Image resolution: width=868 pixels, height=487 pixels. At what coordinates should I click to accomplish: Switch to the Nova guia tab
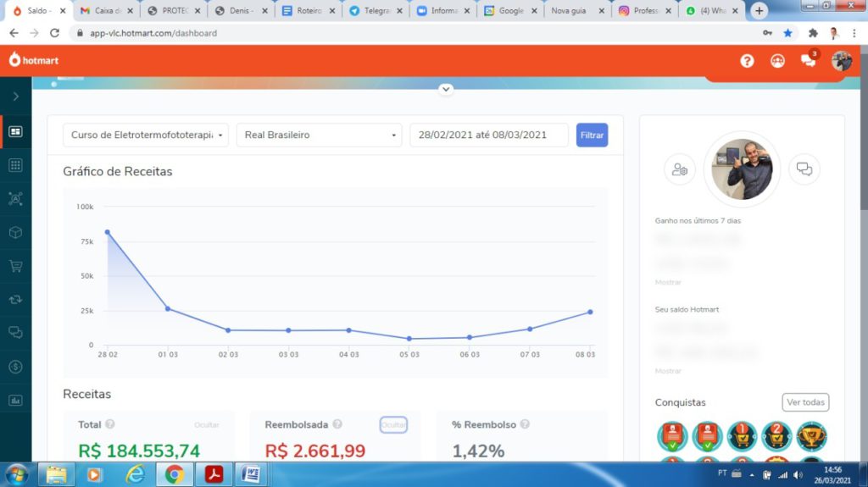(577, 10)
